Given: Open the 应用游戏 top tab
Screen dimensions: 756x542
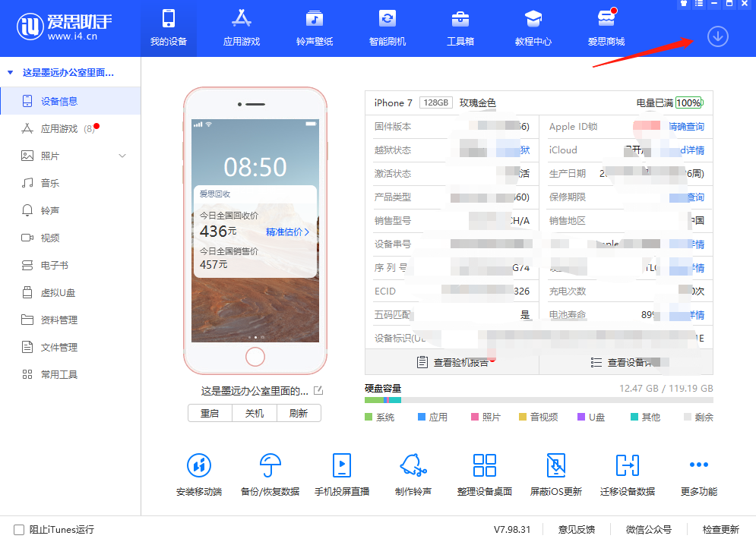Looking at the screenshot, I should (241, 28).
